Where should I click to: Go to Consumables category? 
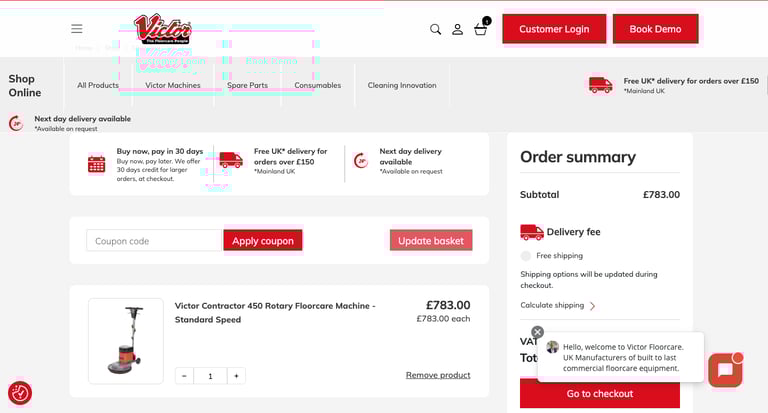[317, 85]
